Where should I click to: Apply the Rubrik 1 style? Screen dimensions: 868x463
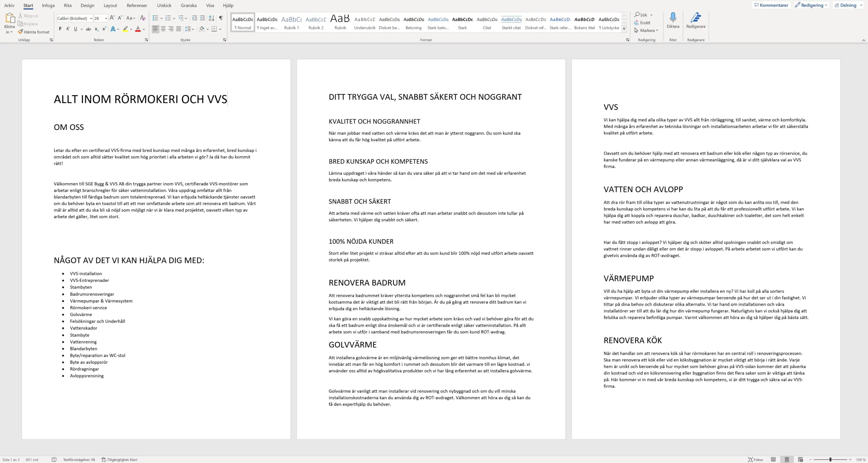click(292, 22)
